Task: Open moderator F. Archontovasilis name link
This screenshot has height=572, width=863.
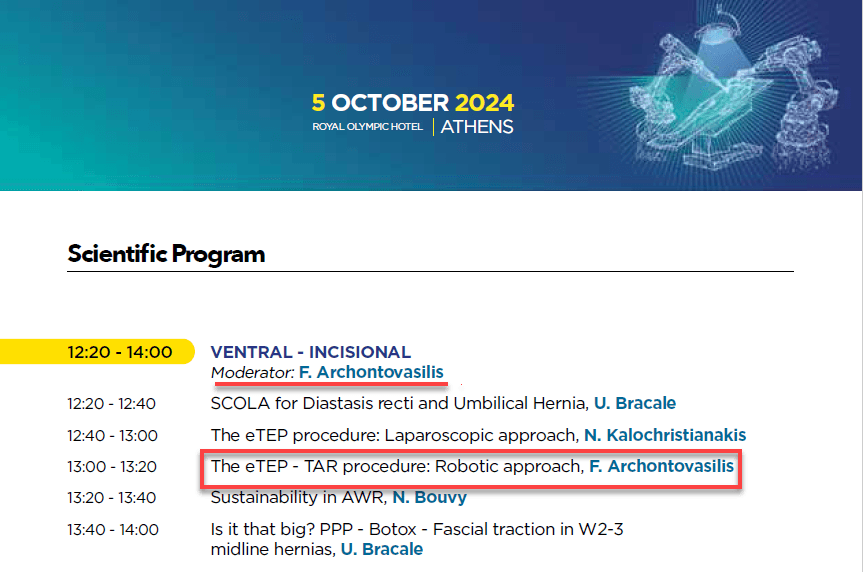Action: point(371,372)
